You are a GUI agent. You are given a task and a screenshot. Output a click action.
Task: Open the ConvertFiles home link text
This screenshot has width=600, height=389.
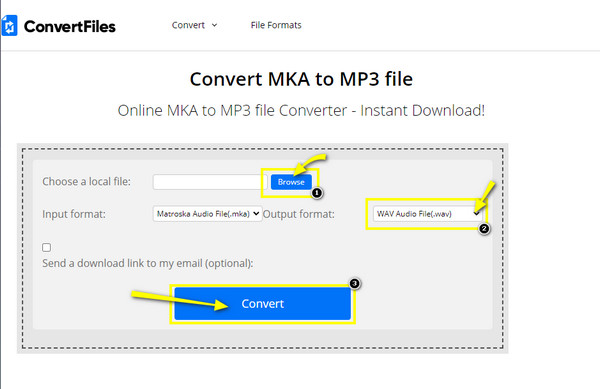pos(69,26)
